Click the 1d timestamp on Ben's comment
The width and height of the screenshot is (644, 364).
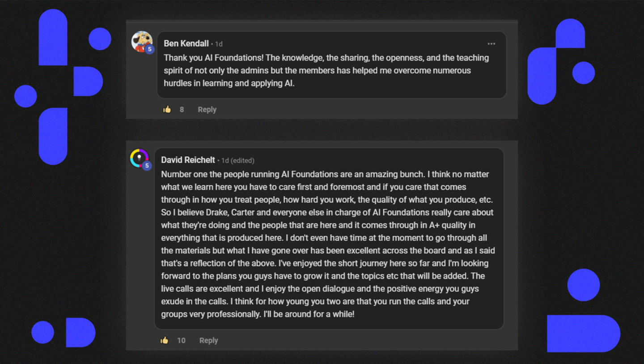tap(219, 44)
